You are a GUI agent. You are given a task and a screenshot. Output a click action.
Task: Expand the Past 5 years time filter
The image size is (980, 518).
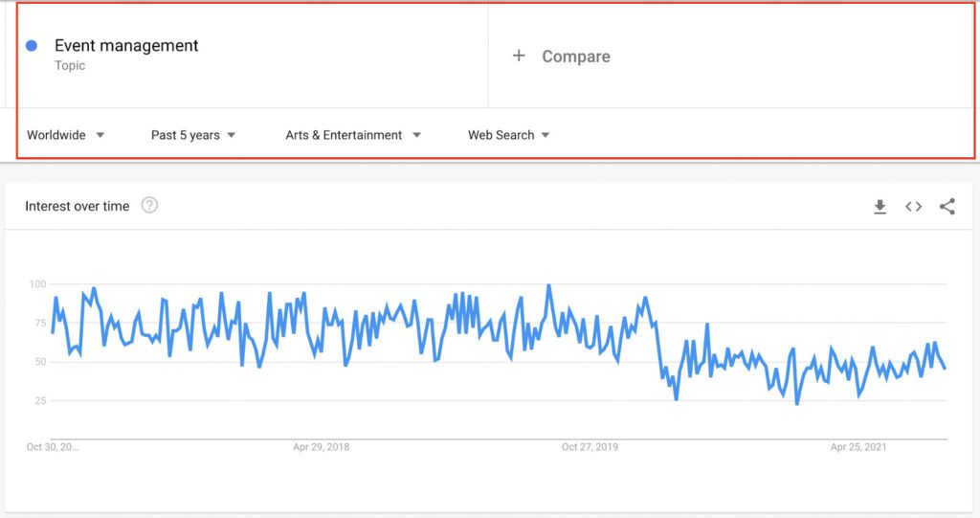pos(193,135)
